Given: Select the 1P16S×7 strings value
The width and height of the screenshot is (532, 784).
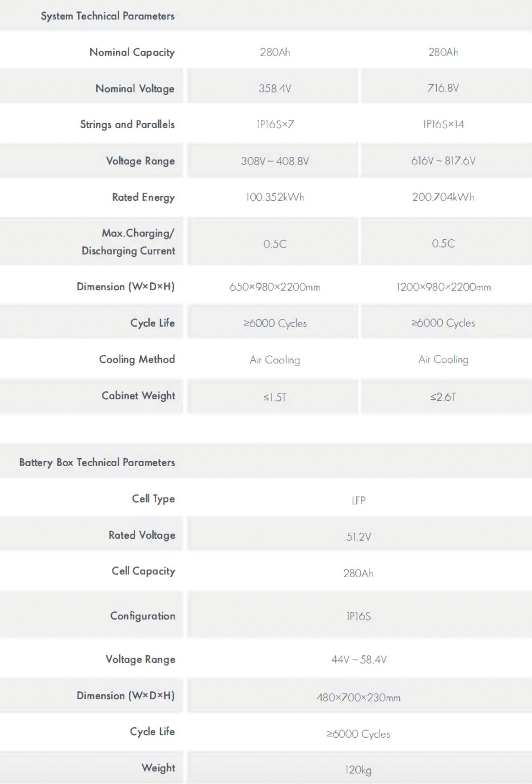Looking at the screenshot, I should (275, 124).
